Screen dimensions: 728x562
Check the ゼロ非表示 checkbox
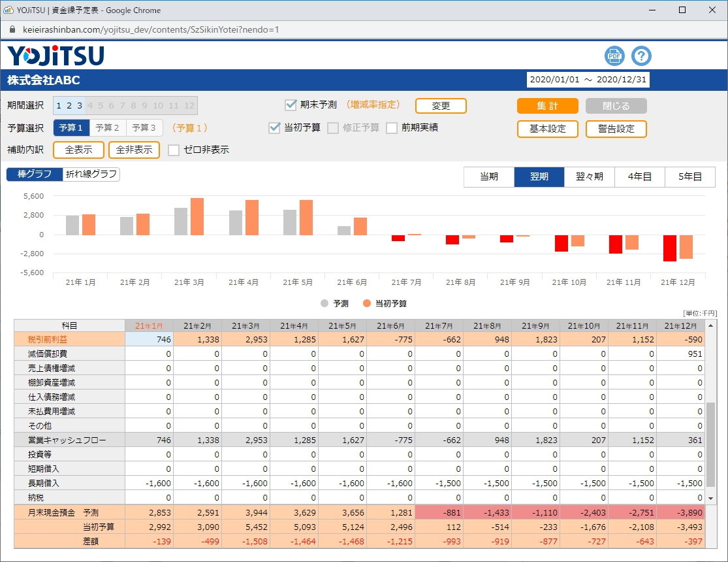point(174,150)
